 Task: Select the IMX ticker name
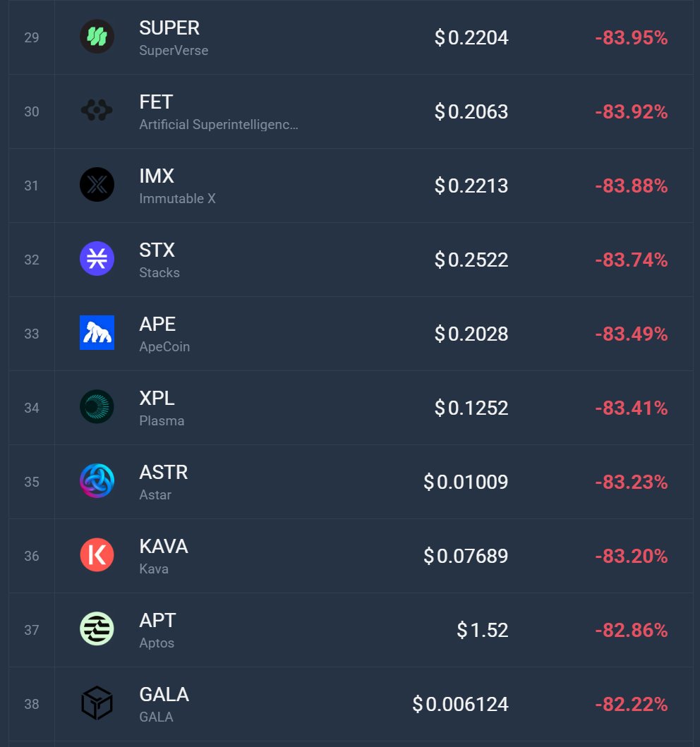[x=157, y=176]
